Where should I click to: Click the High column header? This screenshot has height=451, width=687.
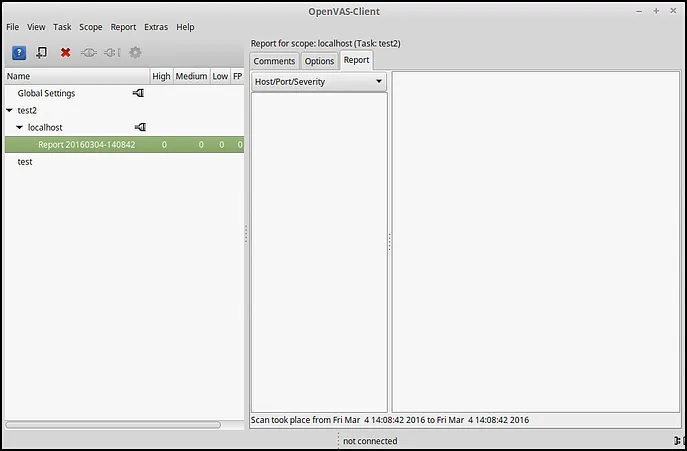tap(162, 76)
